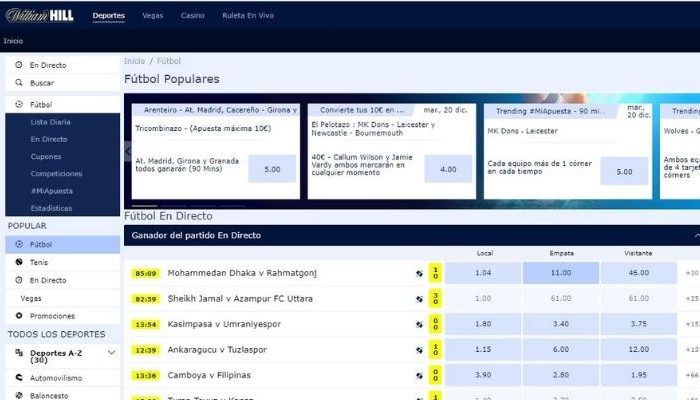Select 4.00 odds on El Pelotazo card
700x400 pixels.
[448, 169]
